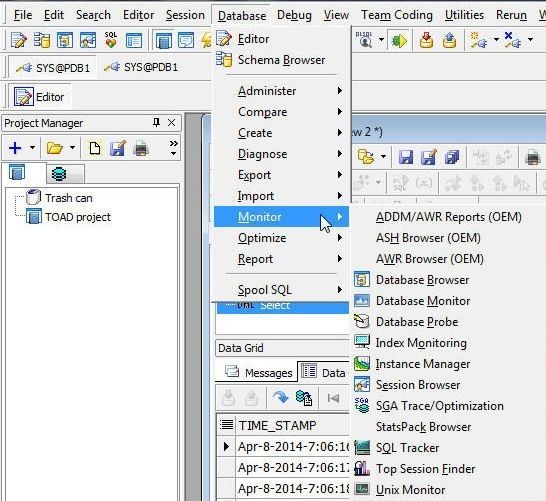Screen dimensions: 546x501
Task: Choose Schema Browser in the Database menu
Action: [281, 60]
